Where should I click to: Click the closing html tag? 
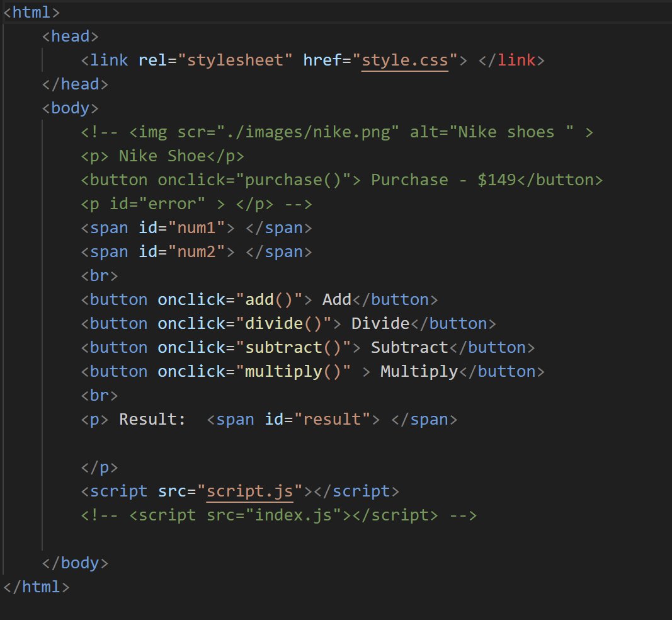click(37, 587)
